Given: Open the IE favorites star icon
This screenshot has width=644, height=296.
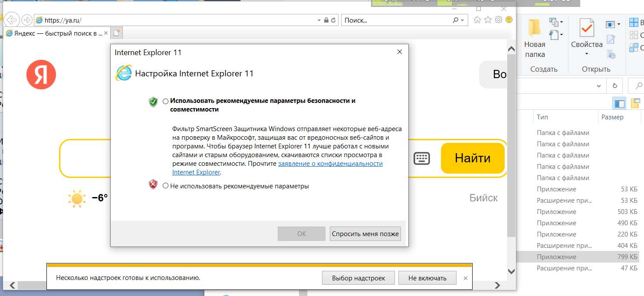Looking at the screenshot, I should click(488, 20).
